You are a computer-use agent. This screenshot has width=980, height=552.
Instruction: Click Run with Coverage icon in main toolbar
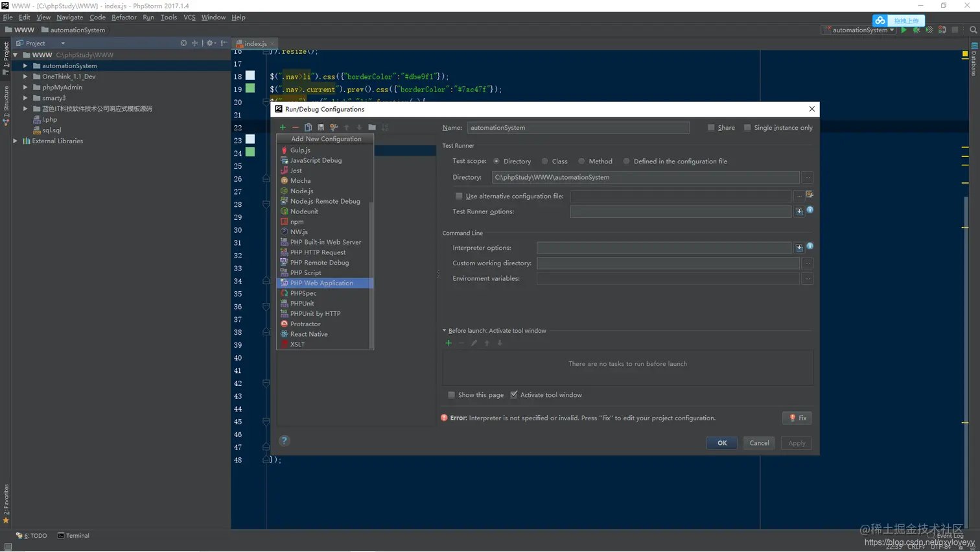coord(929,30)
